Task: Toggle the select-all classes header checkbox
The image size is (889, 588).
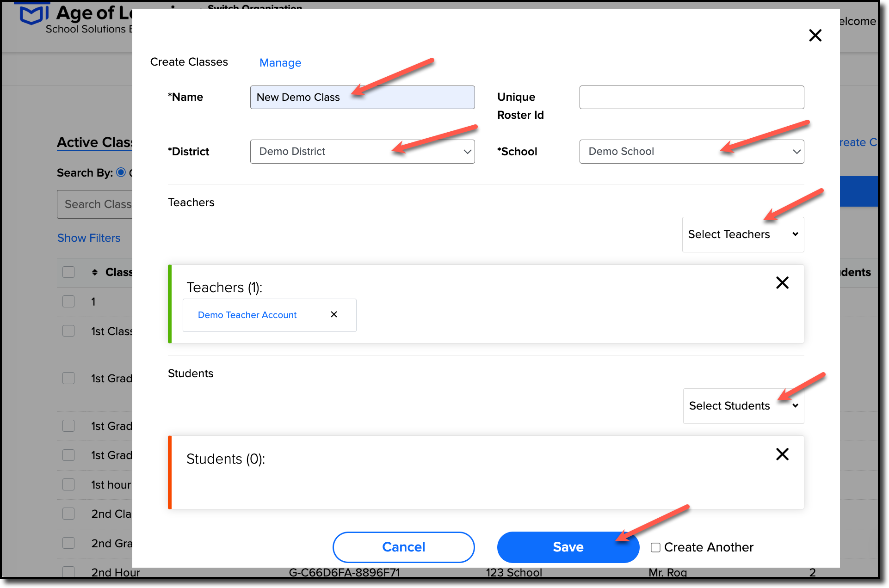Action: (68, 272)
